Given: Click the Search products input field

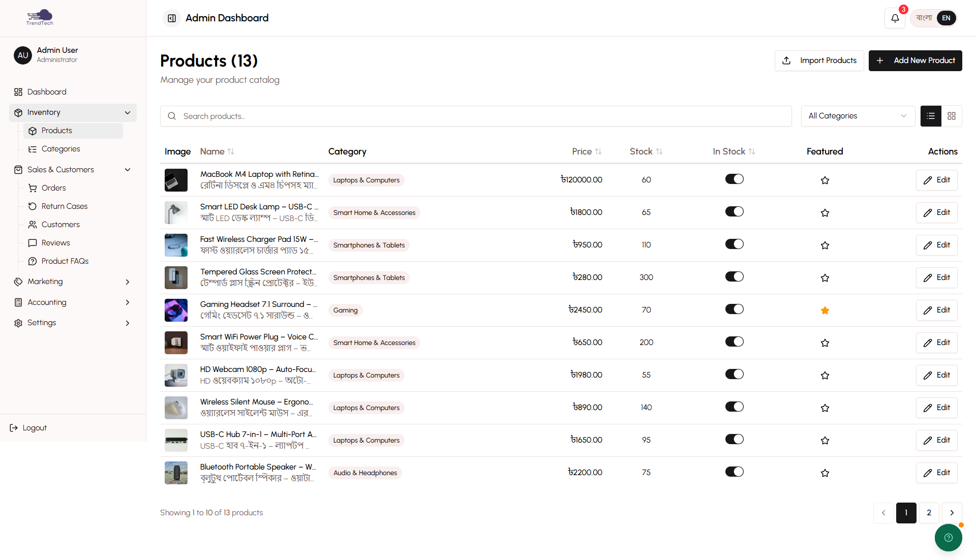Looking at the screenshot, I should 476,116.
